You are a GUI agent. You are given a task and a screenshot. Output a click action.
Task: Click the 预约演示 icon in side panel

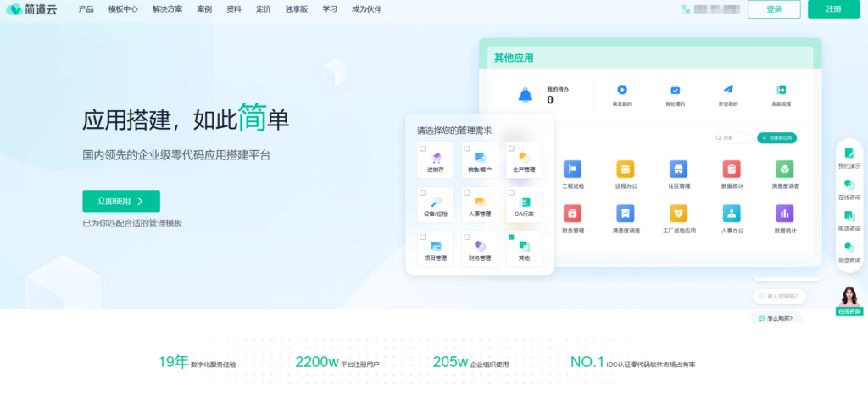coord(849,153)
